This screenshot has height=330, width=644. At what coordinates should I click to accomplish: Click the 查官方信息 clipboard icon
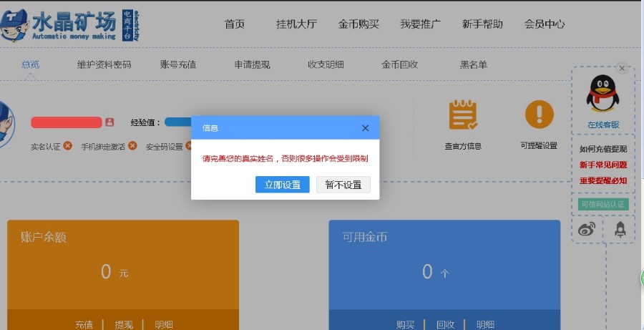click(x=463, y=115)
